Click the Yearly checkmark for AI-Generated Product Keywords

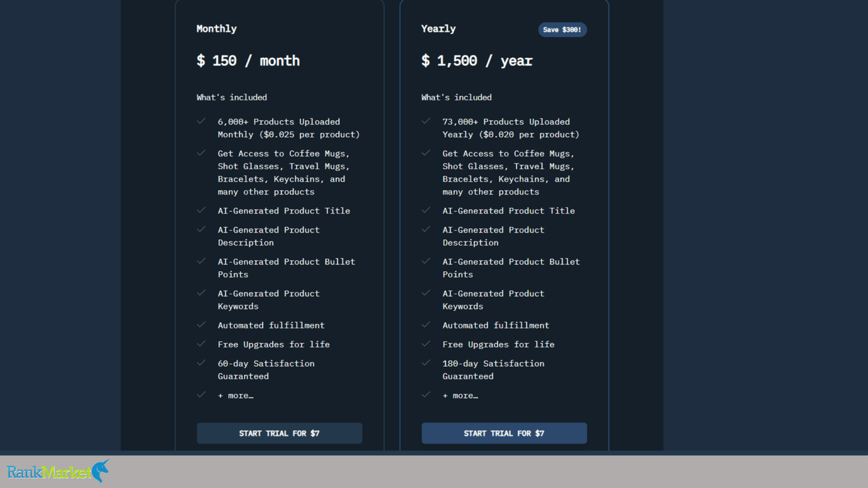click(x=426, y=292)
